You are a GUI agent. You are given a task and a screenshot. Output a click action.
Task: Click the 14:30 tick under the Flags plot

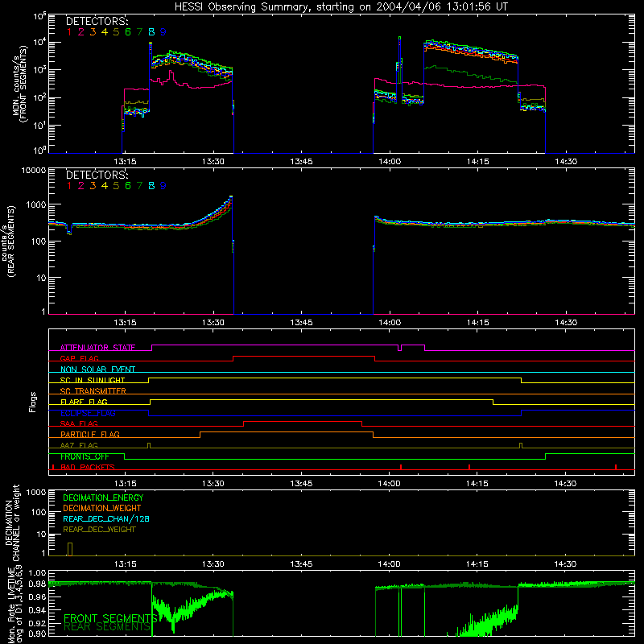pyautogui.click(x=565, y=484)
